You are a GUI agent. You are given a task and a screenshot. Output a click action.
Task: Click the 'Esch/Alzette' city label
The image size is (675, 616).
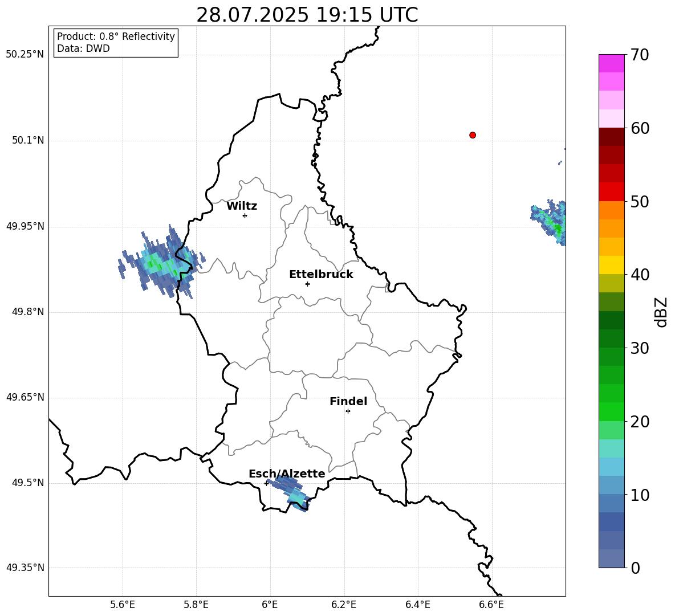point(287,474)
